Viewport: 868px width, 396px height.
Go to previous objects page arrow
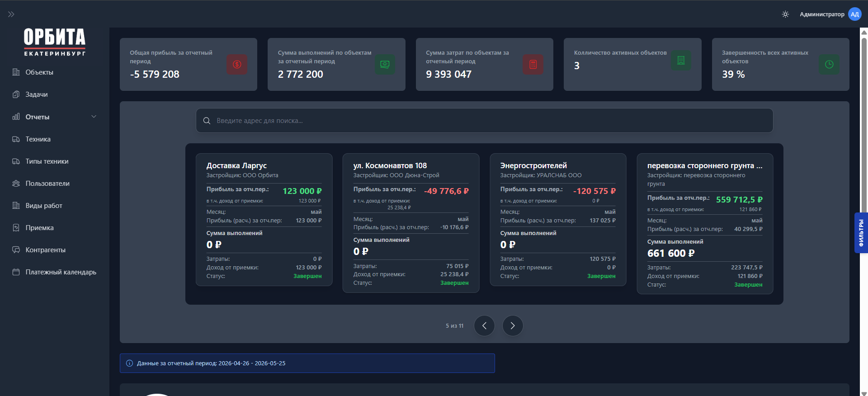point(484,325)
